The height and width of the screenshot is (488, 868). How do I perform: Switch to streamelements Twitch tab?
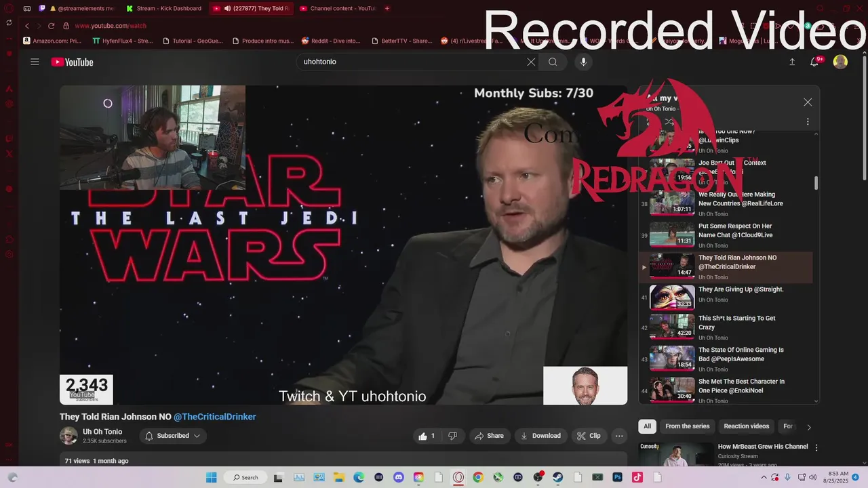77,9
